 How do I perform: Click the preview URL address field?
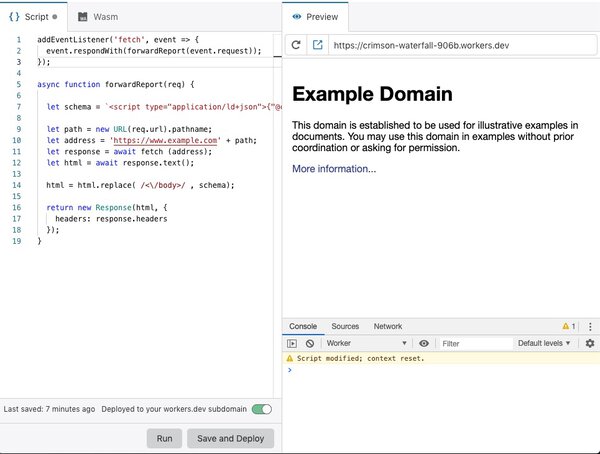[x=462, y=45]
